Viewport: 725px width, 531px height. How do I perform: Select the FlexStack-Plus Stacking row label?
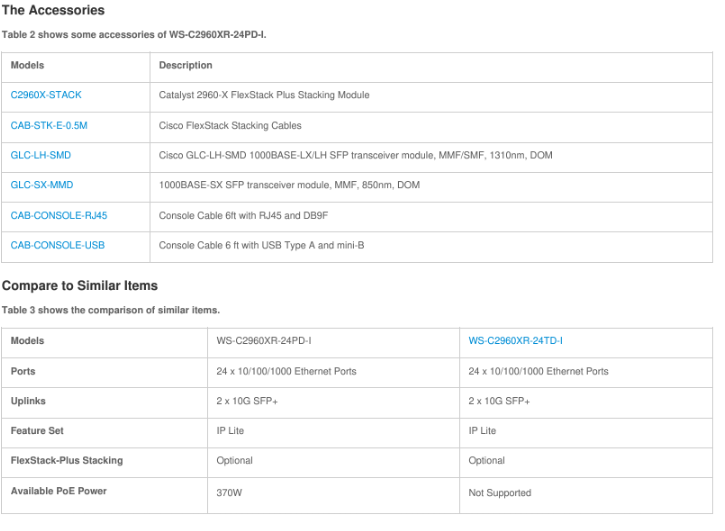[x=67, y=460]
